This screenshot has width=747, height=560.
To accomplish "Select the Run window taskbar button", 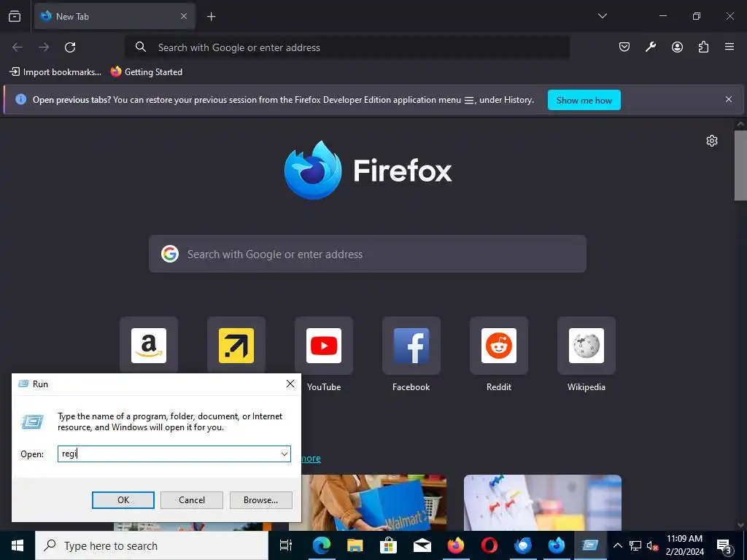I will tap(589, 545).
